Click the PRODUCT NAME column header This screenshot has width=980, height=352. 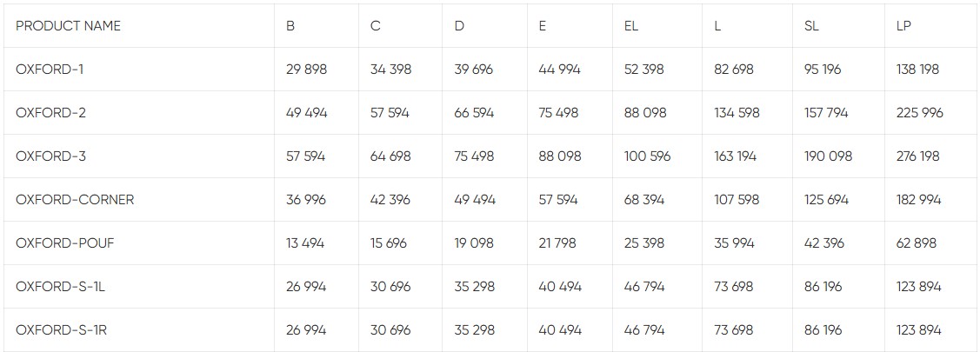[x=68, y=26]
